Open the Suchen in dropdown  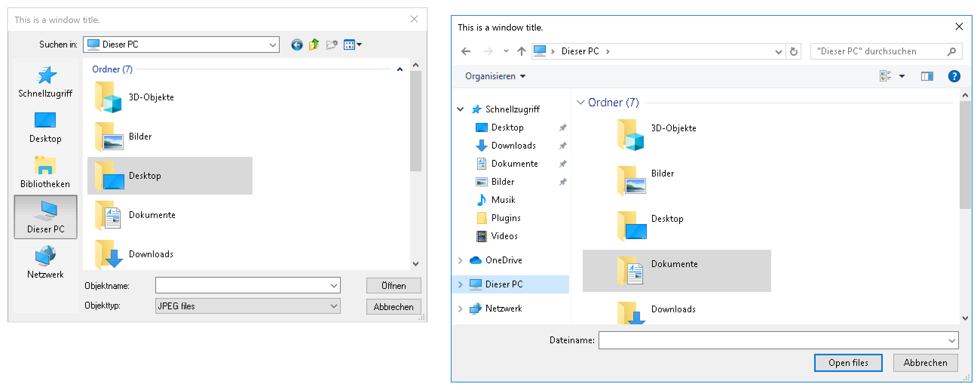(x=273, y=45)
